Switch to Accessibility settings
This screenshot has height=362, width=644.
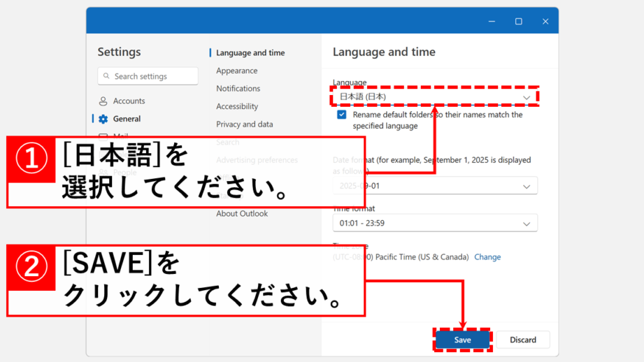(x=237, y=106)
